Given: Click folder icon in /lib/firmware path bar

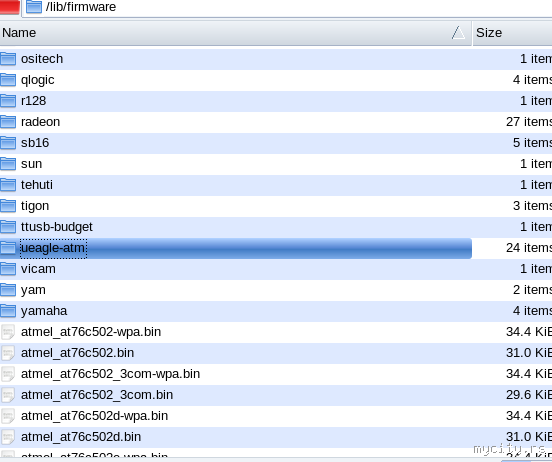Looking at the screenshot, I should coord(34,7).
